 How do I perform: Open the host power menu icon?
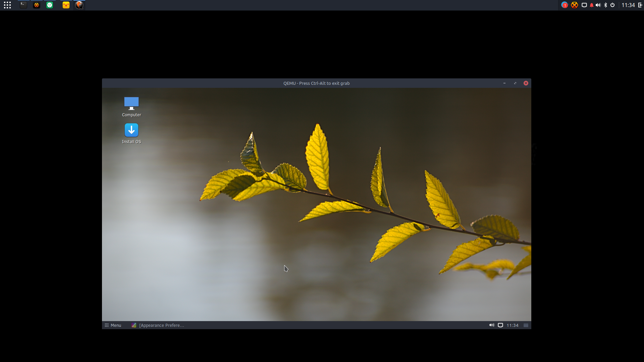(x=612, y=5)
